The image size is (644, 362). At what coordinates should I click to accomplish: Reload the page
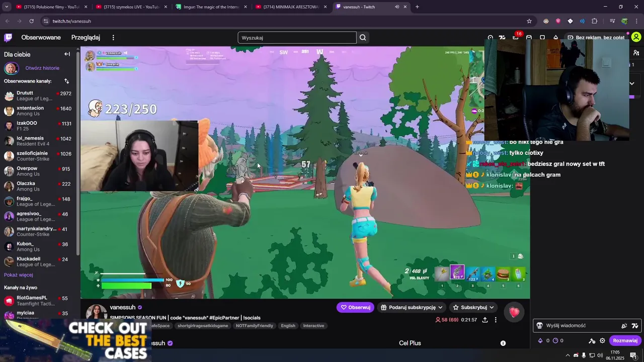click(x=31, y=21)
